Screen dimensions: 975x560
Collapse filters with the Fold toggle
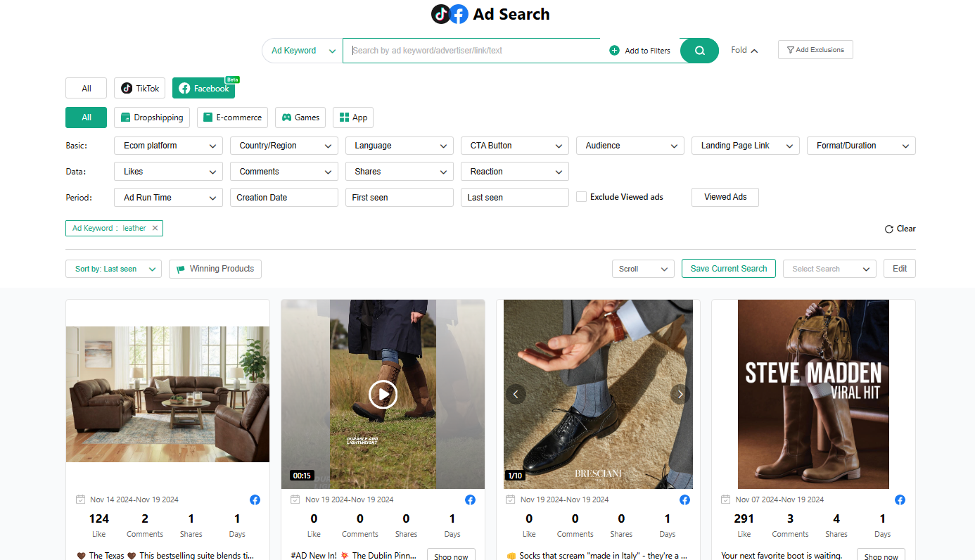744,50
